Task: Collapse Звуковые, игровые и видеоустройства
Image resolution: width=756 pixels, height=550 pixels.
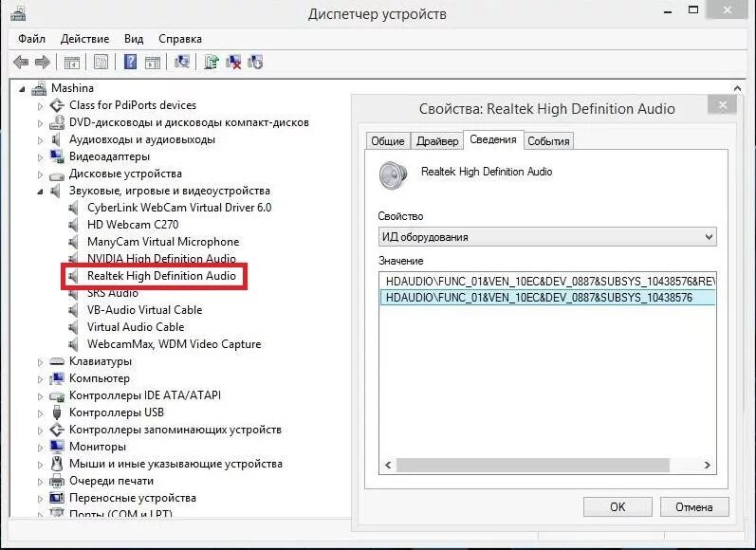Action: 41,192
